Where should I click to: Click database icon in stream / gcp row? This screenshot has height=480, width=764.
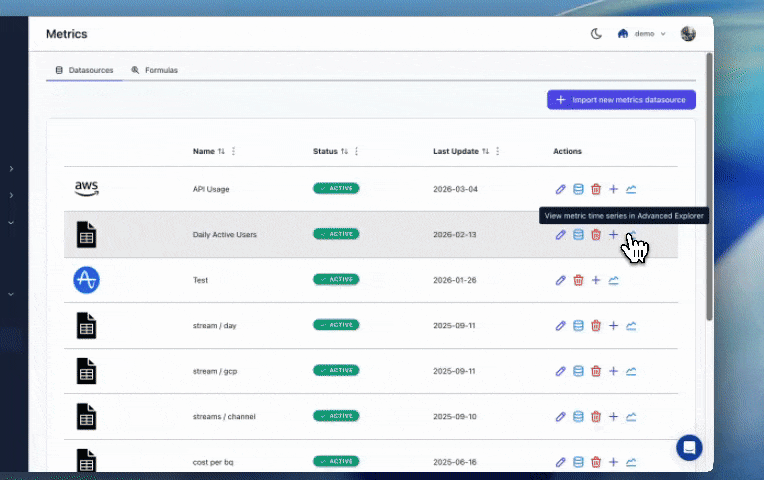(578, 371)
